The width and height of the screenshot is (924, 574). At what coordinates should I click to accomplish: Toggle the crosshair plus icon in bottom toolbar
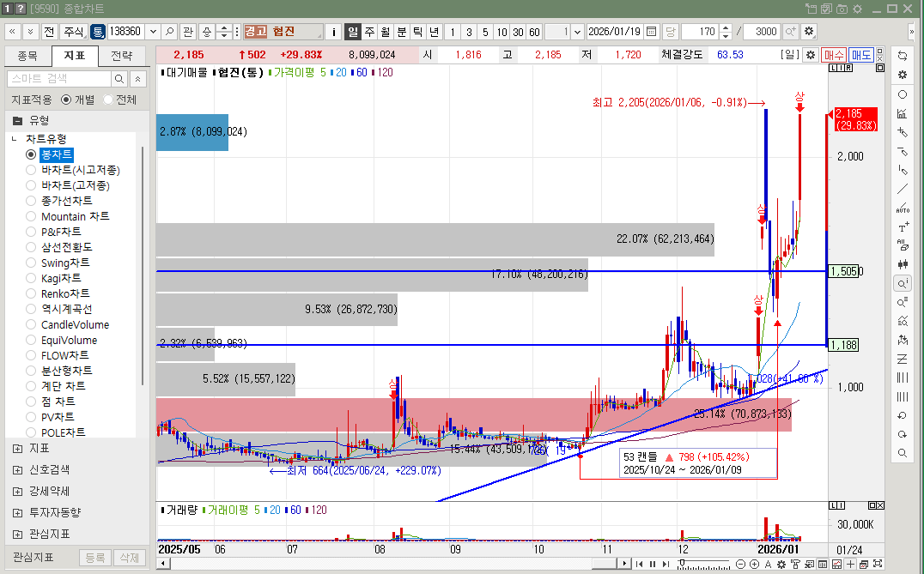point(850,564)
